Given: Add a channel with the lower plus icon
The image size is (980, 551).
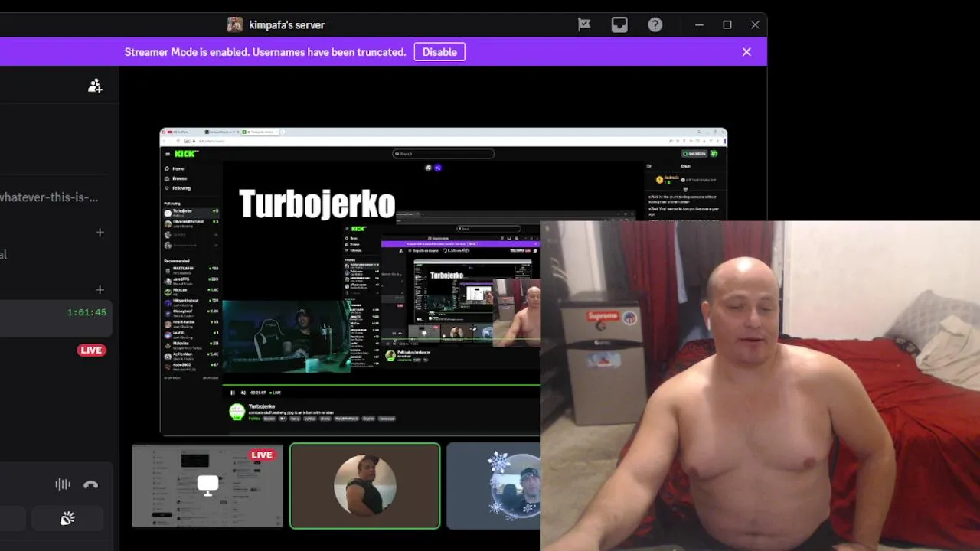Looking at the screenshot, I should point(100,289).
